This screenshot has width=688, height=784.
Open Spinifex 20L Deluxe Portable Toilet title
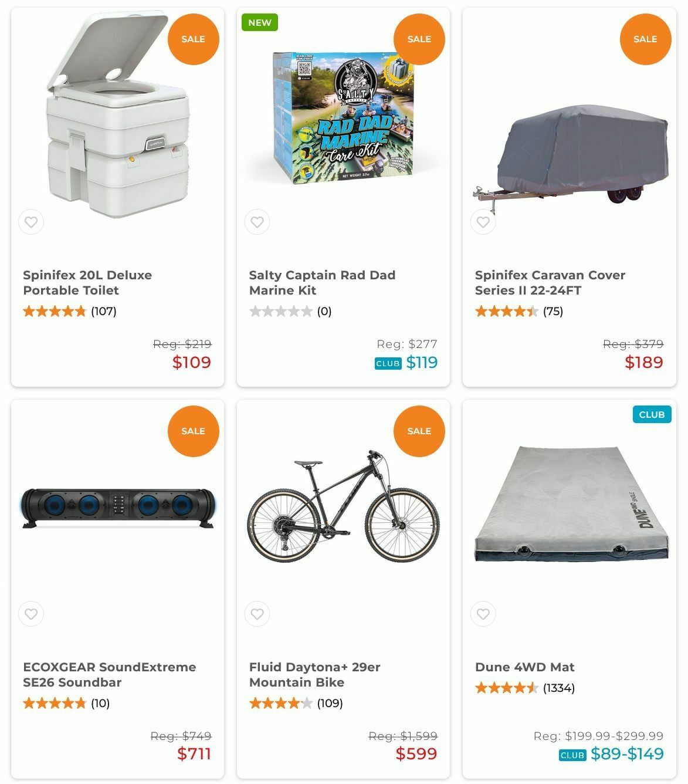click(87, 283)
